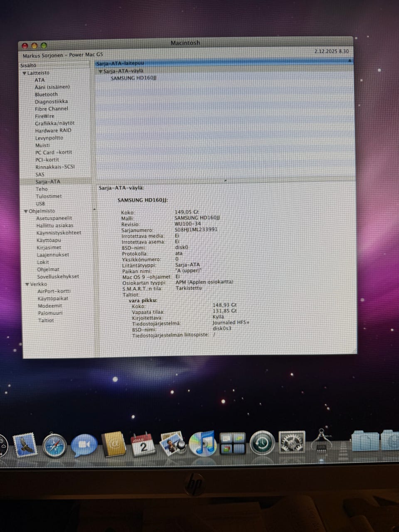Collapse the Verkko section
Image resolution: width=399 pixels, height=532 pixels.
[27, 285]
